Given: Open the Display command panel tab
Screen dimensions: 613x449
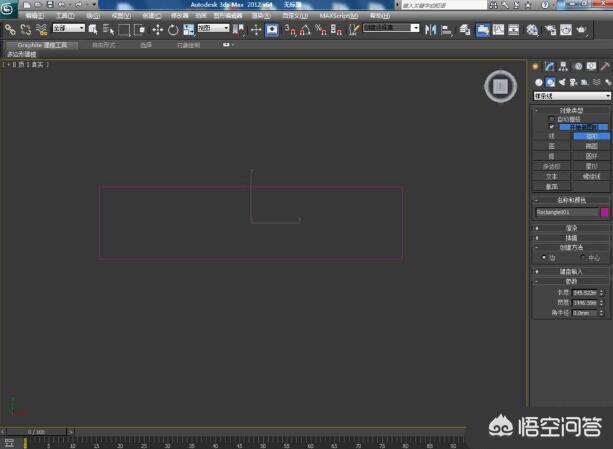Looking at the screenshot, I should 591,66.
